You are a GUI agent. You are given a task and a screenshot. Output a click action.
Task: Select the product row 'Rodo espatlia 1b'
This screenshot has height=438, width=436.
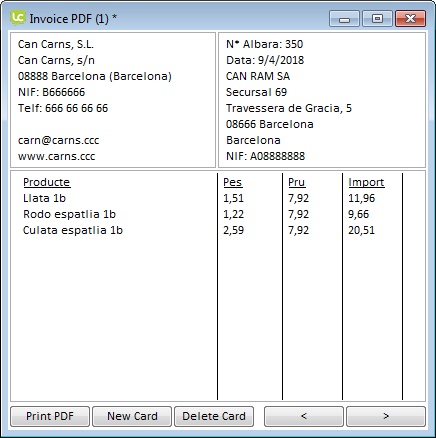pyautogui.click(x=69, y=214)
